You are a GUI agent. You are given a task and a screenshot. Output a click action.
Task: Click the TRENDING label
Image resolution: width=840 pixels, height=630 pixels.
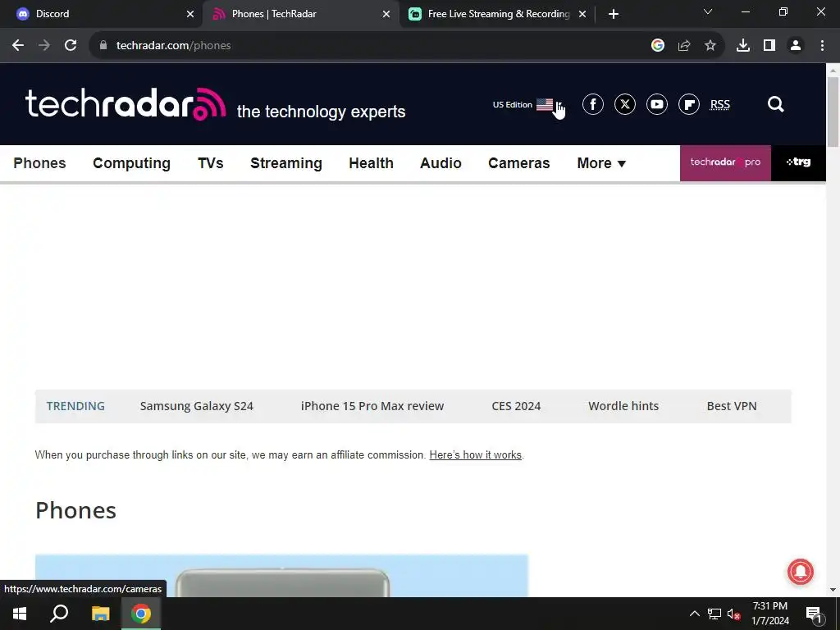pos(75,406)
